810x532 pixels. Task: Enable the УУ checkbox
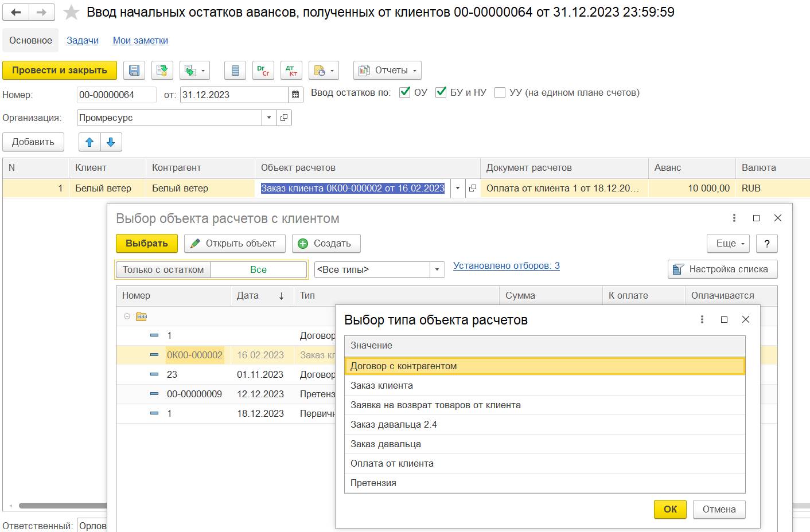(x=500, y=92)
